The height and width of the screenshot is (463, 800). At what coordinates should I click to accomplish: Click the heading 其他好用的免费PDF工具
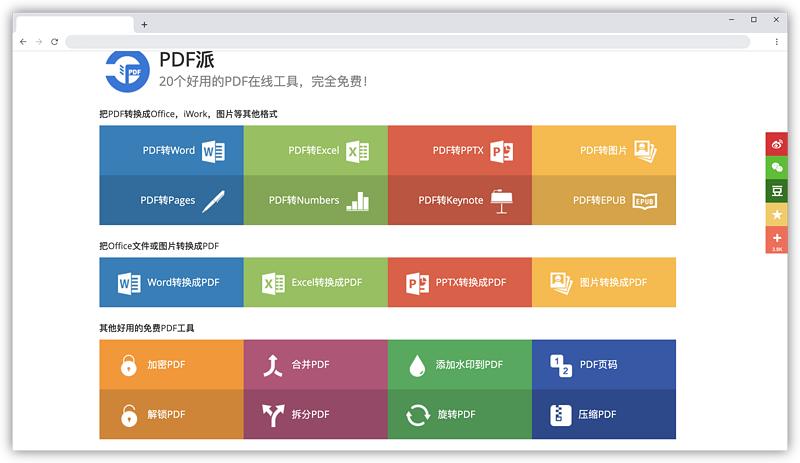coord(146,328)
